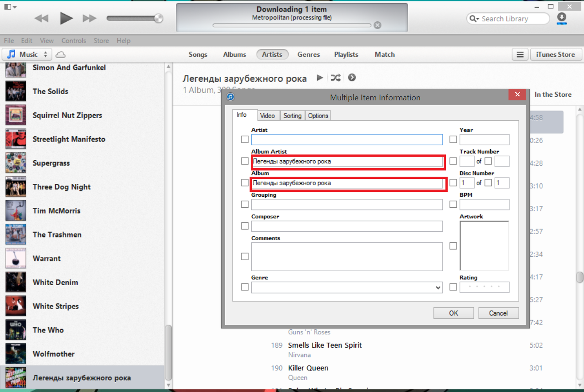Open the File menu

[x=9, y=40]
